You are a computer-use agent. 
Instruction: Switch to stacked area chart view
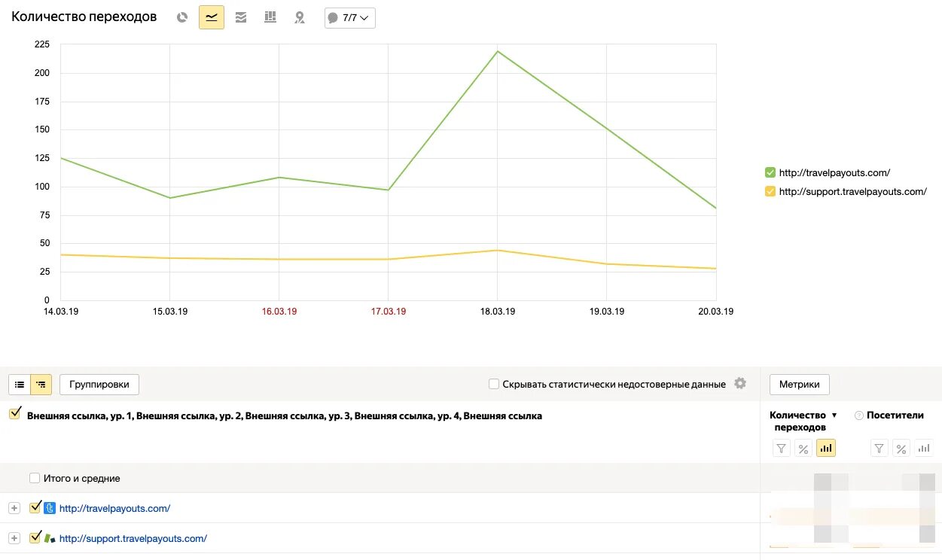click(x=241, y=17)
